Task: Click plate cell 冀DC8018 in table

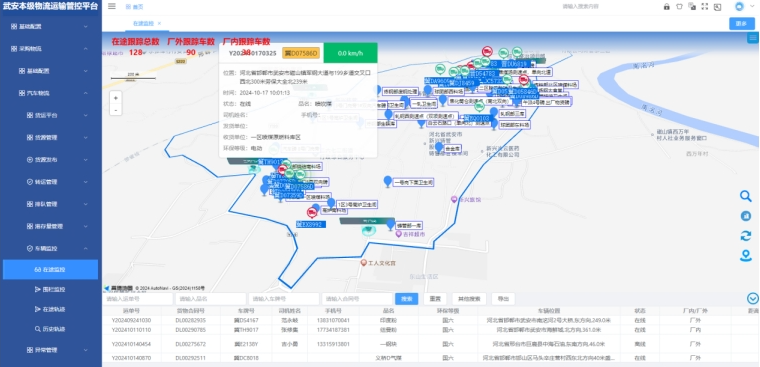Action: [x=246, y=358]
